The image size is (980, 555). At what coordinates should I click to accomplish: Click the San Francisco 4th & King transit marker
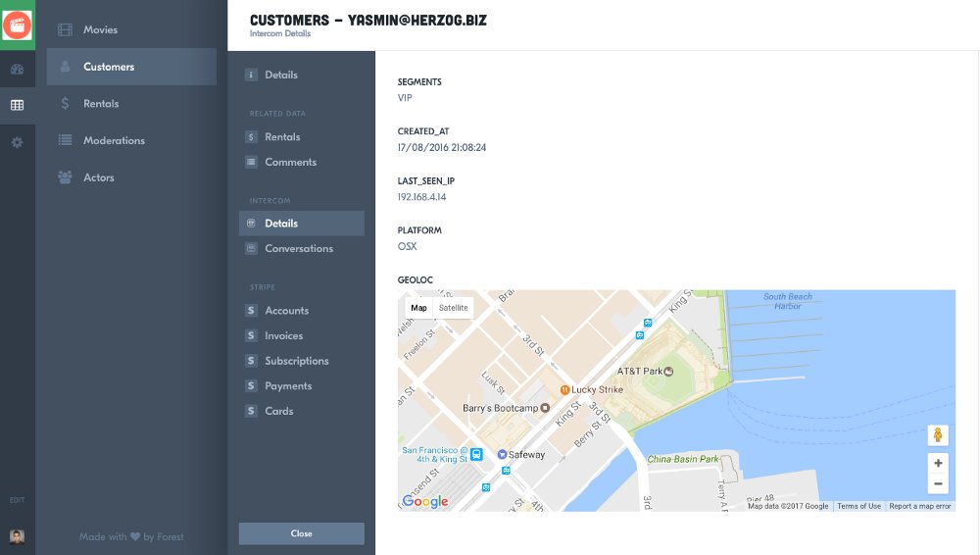(x=476, y=454)
